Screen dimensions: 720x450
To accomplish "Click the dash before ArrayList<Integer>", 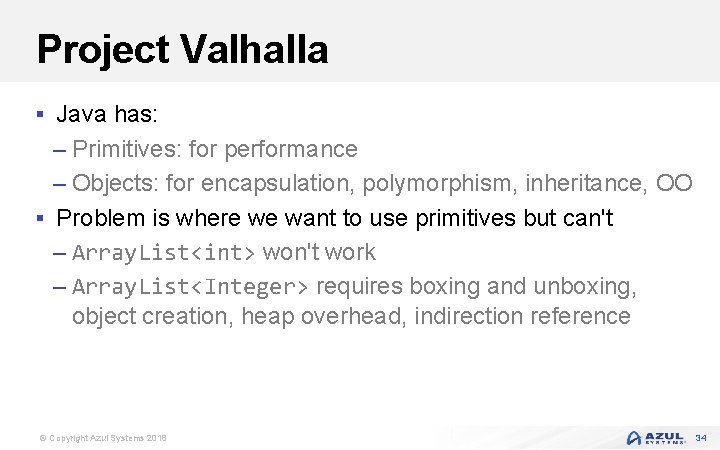I will [59, 288].
